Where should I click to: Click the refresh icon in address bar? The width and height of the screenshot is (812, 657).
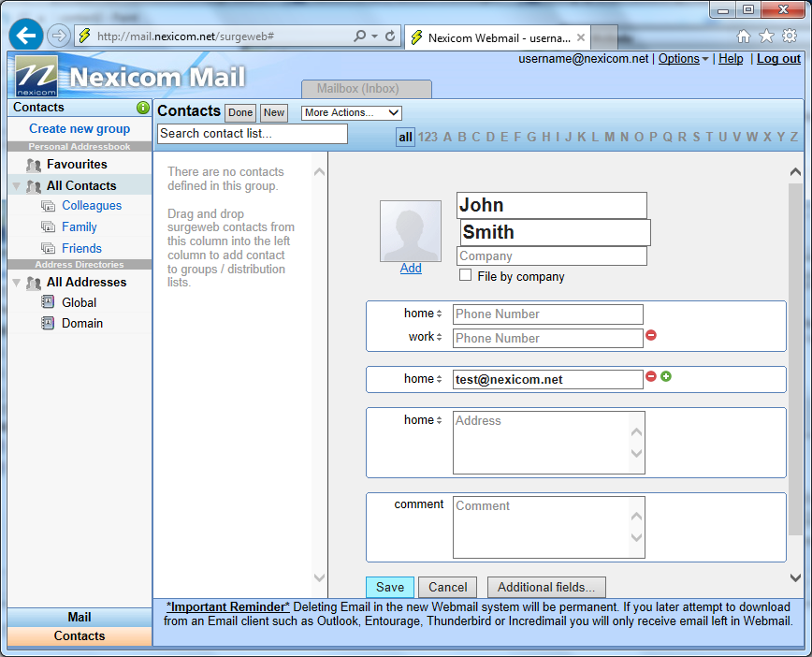[390, 36]
